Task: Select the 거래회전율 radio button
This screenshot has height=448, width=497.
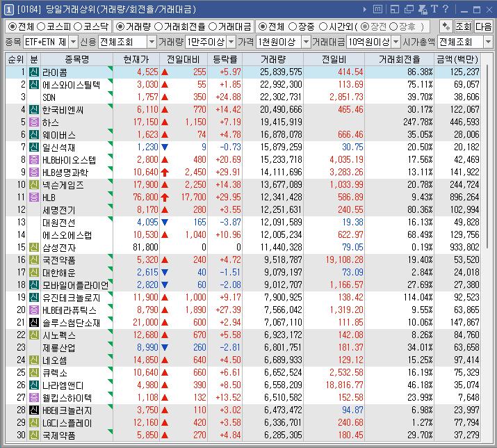Action: (158, 26)
